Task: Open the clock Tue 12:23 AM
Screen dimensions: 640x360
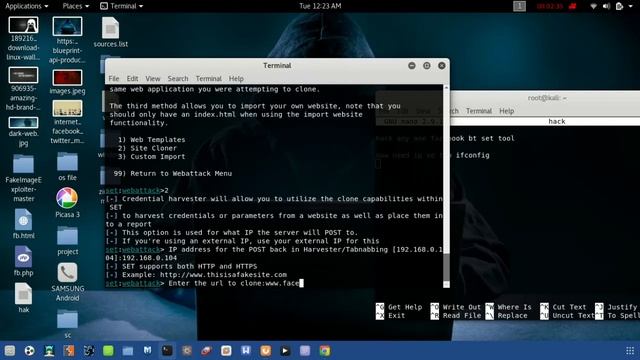Action: 320,6
